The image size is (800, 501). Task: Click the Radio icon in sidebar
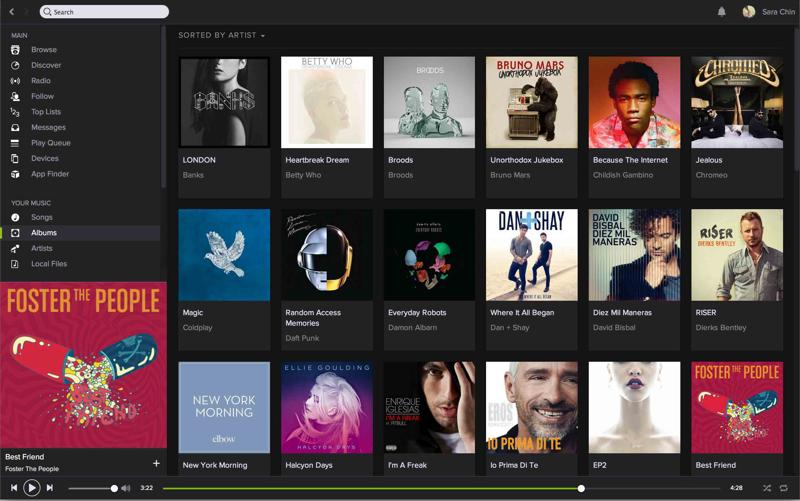point(15,81)
